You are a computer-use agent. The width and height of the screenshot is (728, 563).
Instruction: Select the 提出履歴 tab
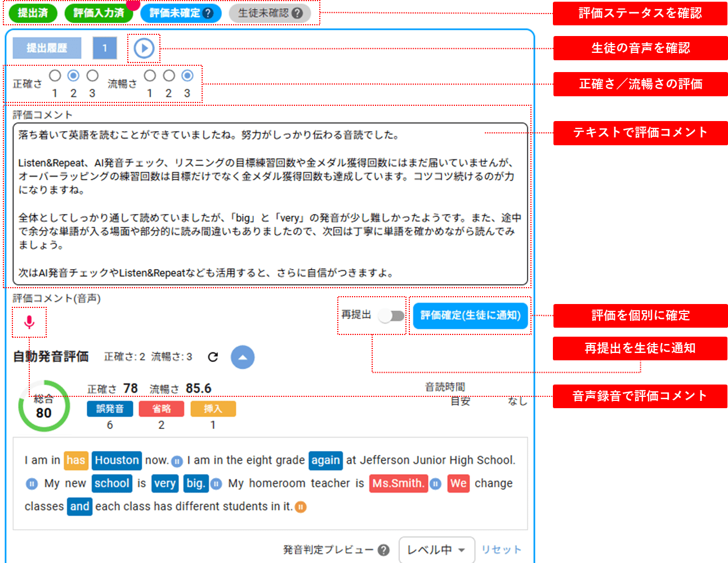pyautogui.click(x=47, y=48)
